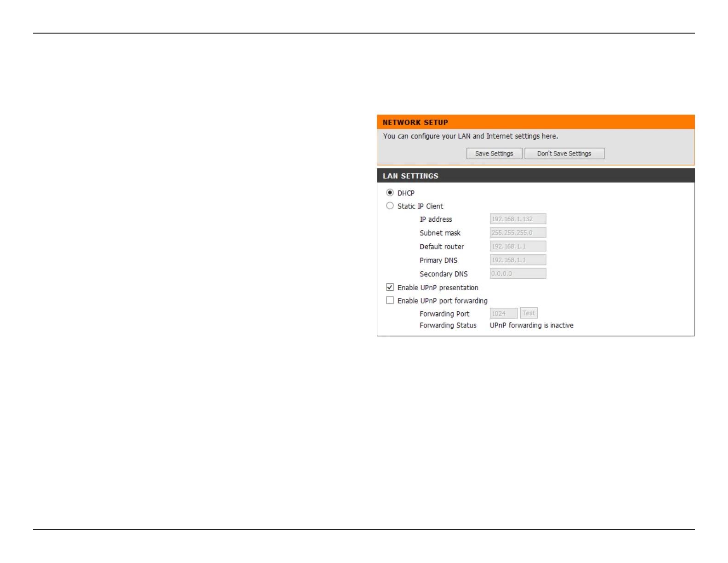This screenshot has height=563, width=728.
Task: Click the Test button for forwarding port
Action: coord(529,313)
